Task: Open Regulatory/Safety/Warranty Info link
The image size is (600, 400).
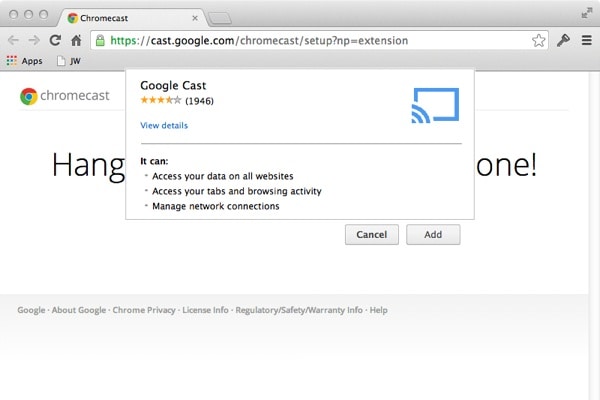Action: coord(299,310)
